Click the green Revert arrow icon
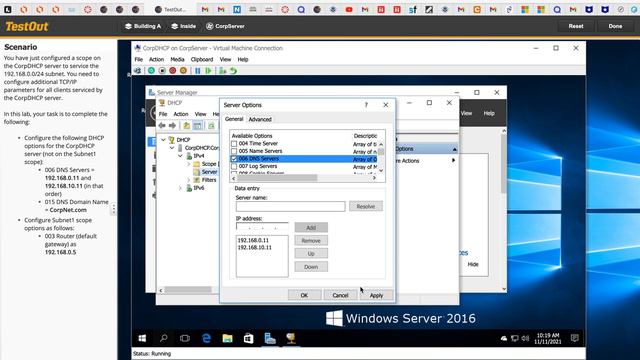 coord(233,71)
